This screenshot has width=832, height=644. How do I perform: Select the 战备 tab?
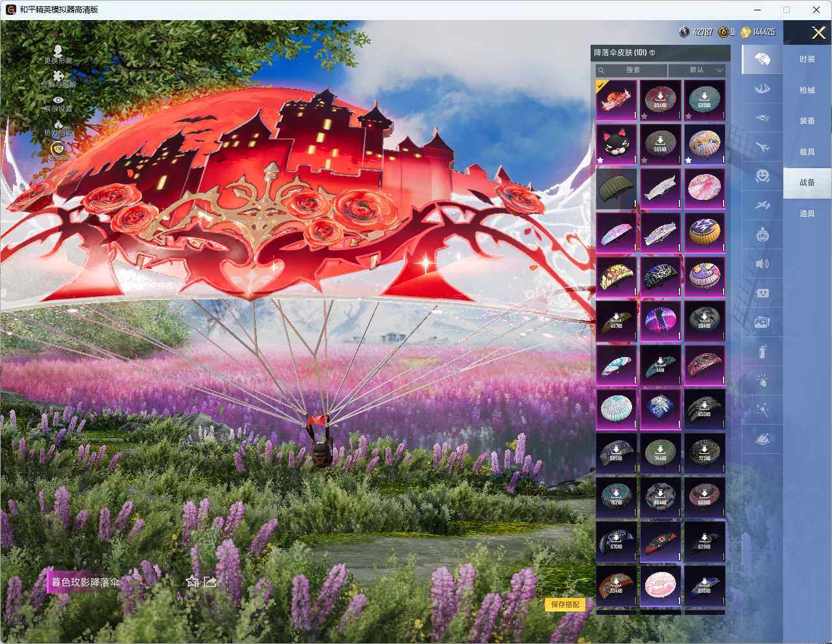coord(807,182)
